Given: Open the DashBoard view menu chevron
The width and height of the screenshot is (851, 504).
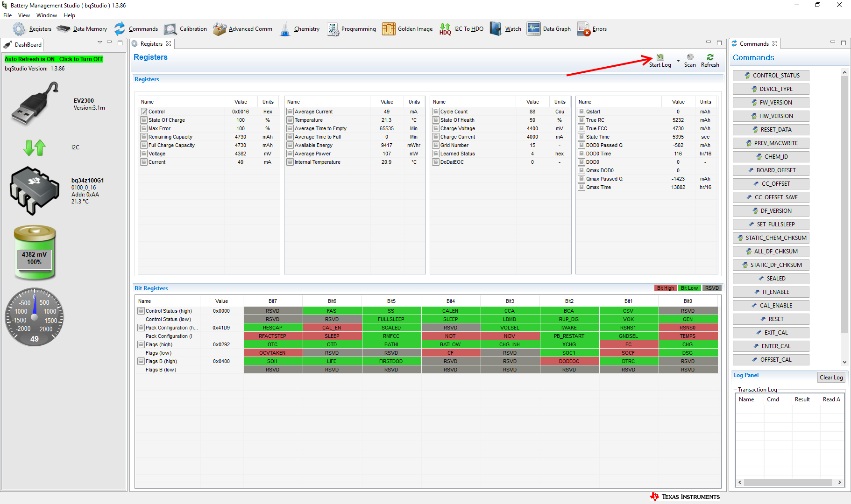Looking at the screenshot, I should (x=99, y=42).
